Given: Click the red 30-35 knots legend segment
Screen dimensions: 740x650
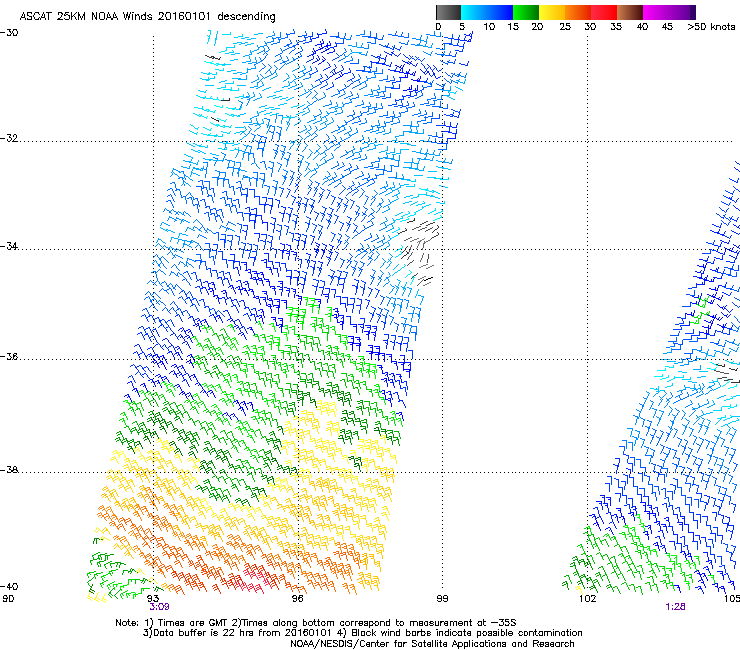Looking at the screenshot, I should (x=604, y=12).
